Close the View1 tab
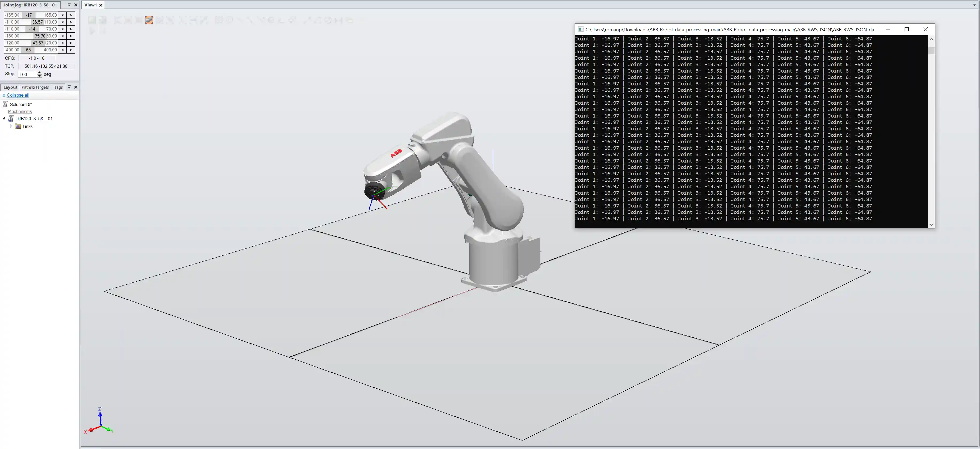The image size is (980, 449). [x=101, y=5]
